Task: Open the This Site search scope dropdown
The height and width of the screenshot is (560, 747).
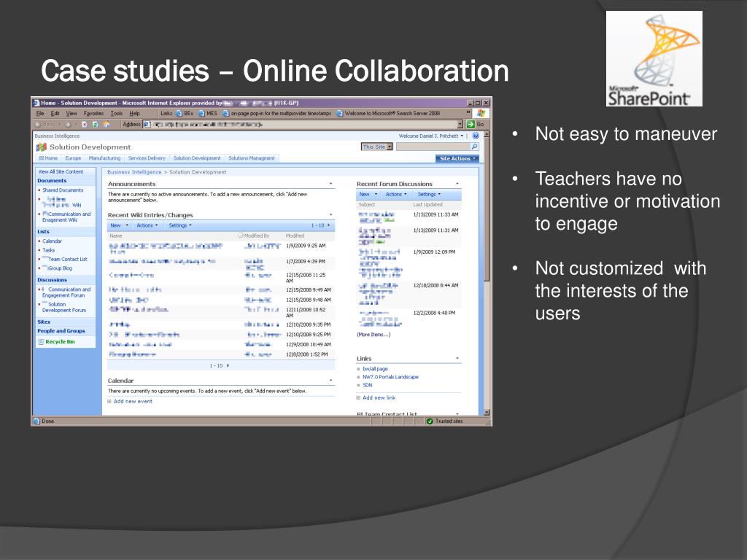Action: click(x=377, y=147)
